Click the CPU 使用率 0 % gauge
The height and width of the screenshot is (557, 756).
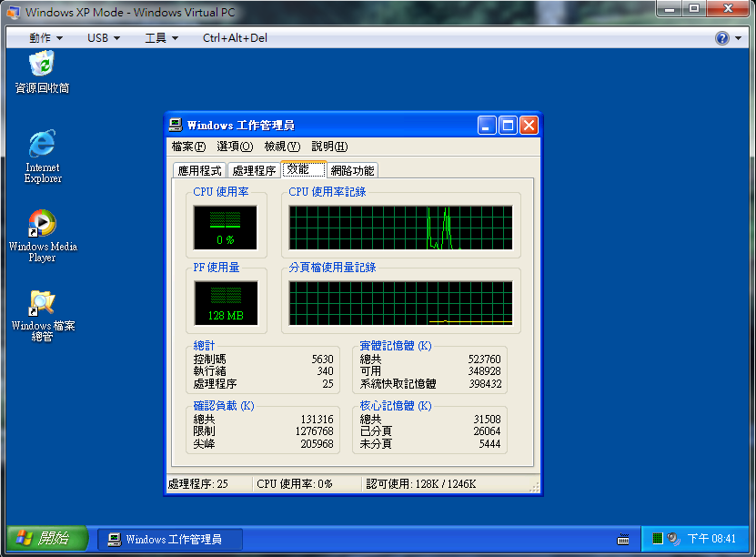225,228
